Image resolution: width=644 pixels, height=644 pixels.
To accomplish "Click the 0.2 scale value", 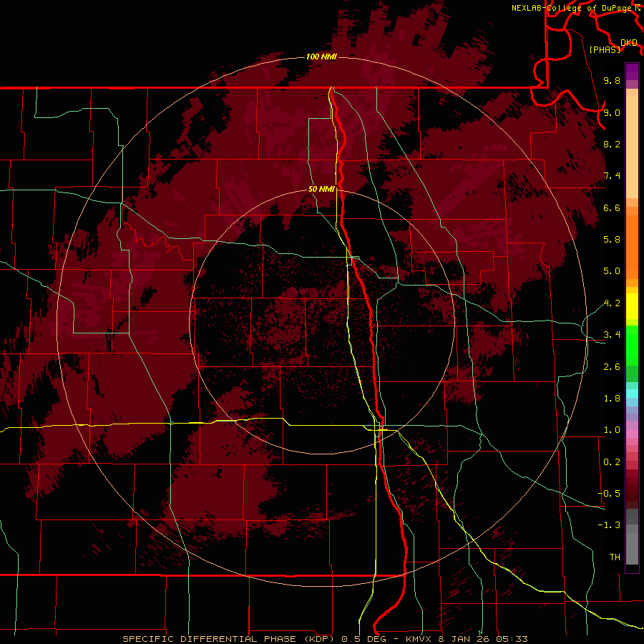I will (612, 462).
